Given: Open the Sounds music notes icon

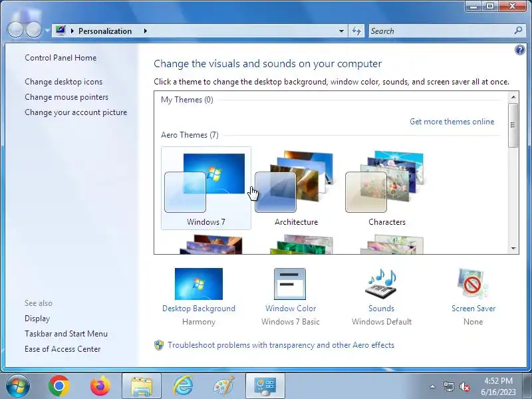Looking at the screenshot, I should [381, 284].
